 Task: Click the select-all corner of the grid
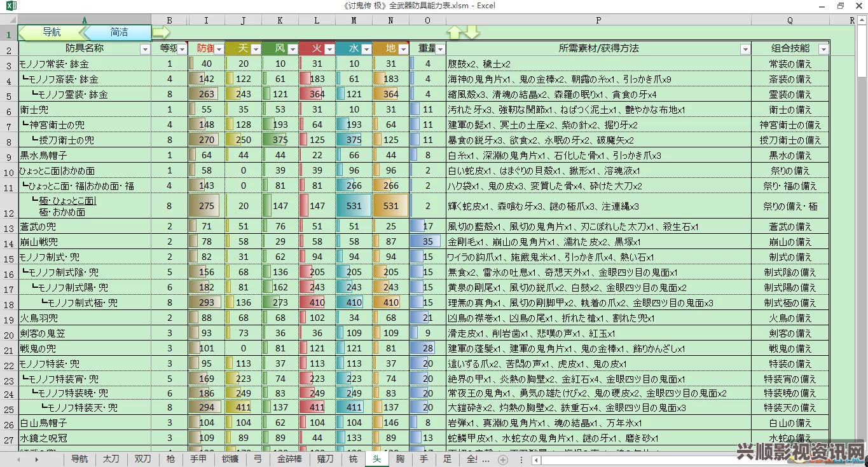(9, 20)
